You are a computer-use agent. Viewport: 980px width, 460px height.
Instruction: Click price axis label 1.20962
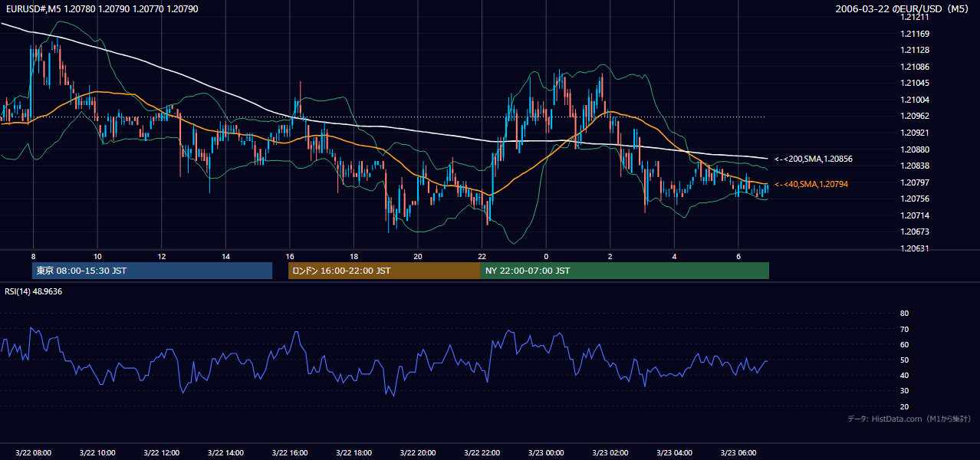913,117
